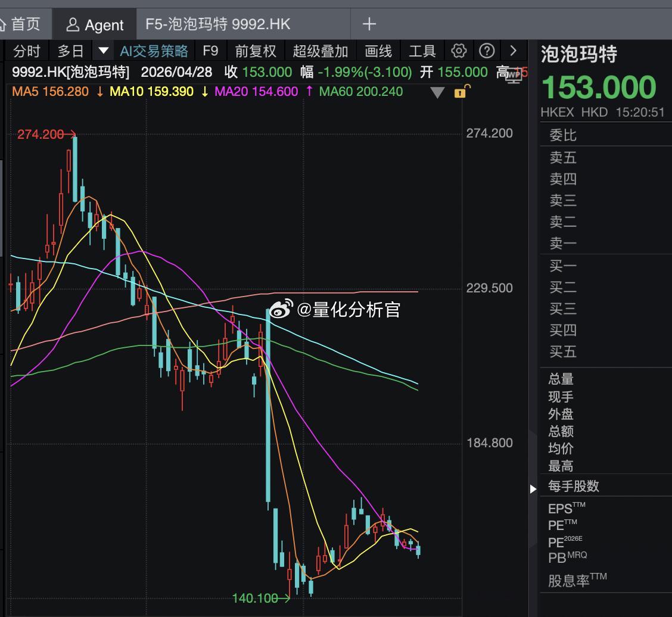Viewport: 672px width, 617px height.
Task: Click the PE 2026E row
Action: [x=606, y=542]
